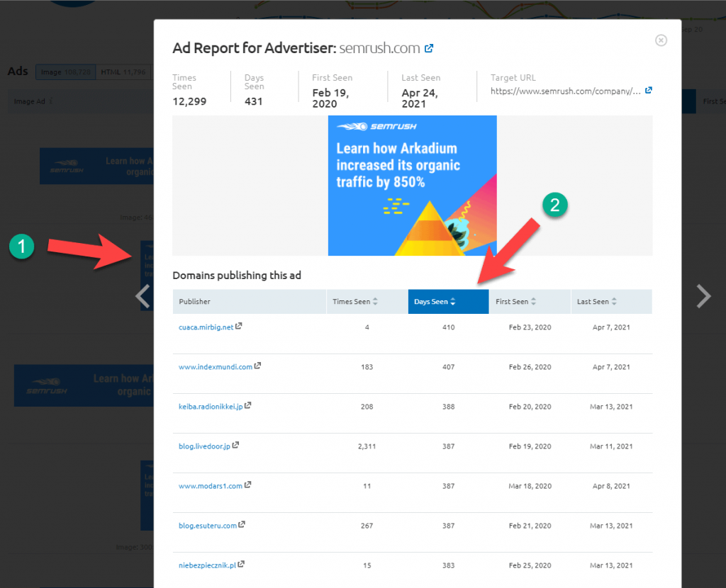Open keiba.radionikkei.jp publisher link

(x=211, y=407)
